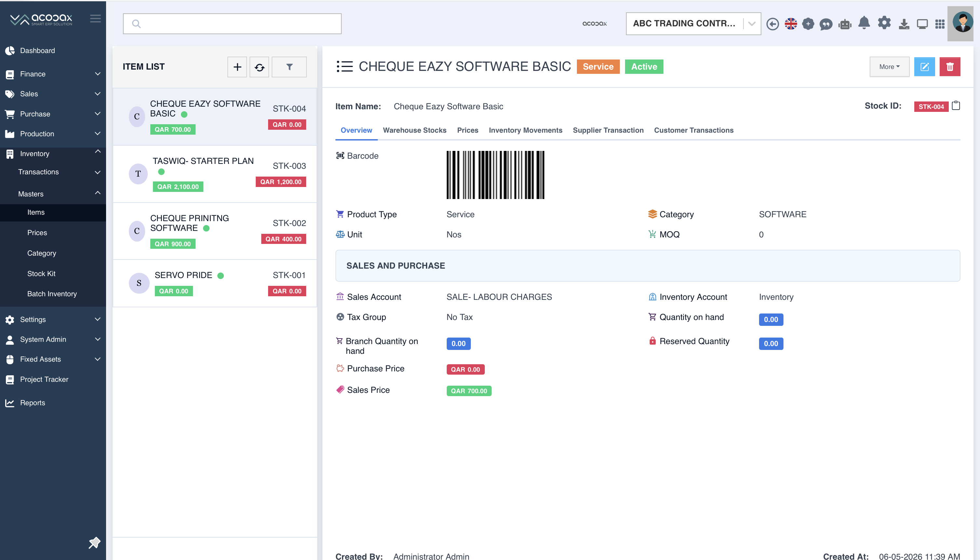Click the acodax logo in the sidebar
This screenshot has width=980, height=560.
tap(41, 19)
